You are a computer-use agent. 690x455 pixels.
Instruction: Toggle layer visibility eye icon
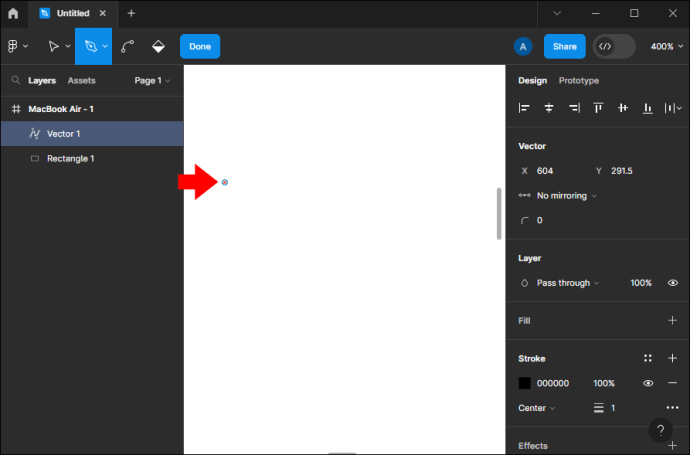[x=673, y=283]
